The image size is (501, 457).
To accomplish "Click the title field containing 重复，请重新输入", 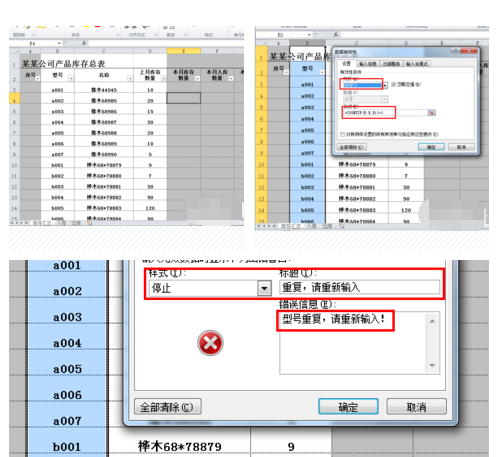I will coord(359,287).
